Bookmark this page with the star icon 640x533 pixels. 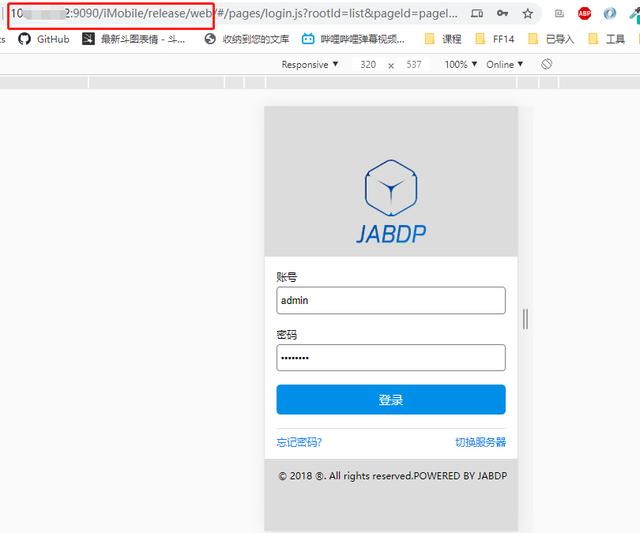(x=528, y=13)
